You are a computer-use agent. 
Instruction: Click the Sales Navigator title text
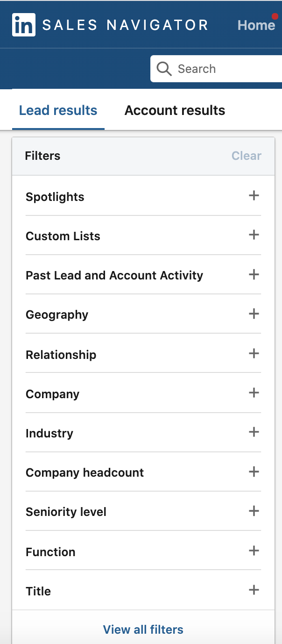click(125, 25)
